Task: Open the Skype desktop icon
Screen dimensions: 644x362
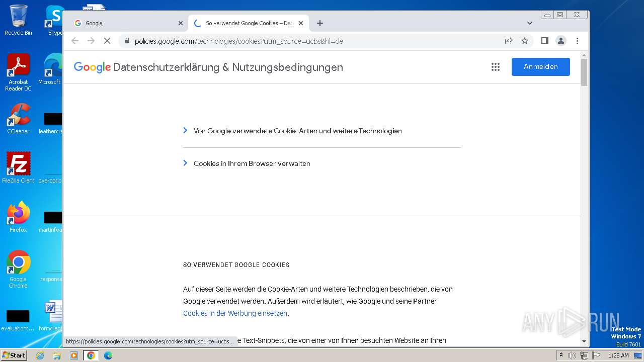Action: [54, 20]
